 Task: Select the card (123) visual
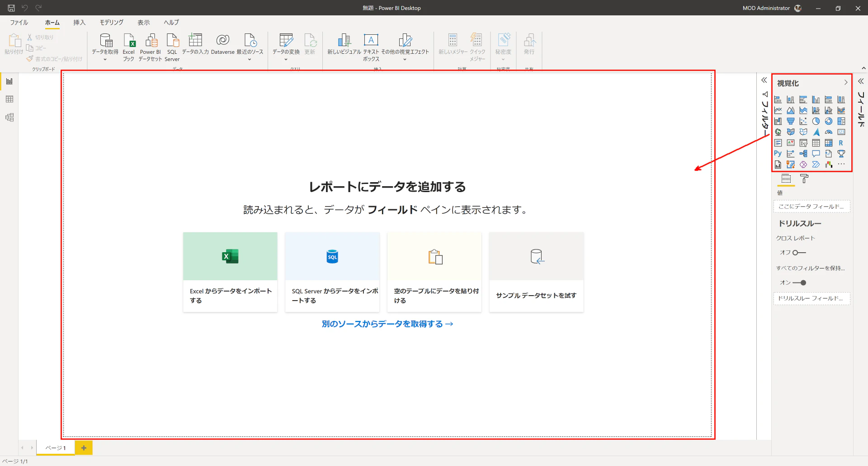841,132
